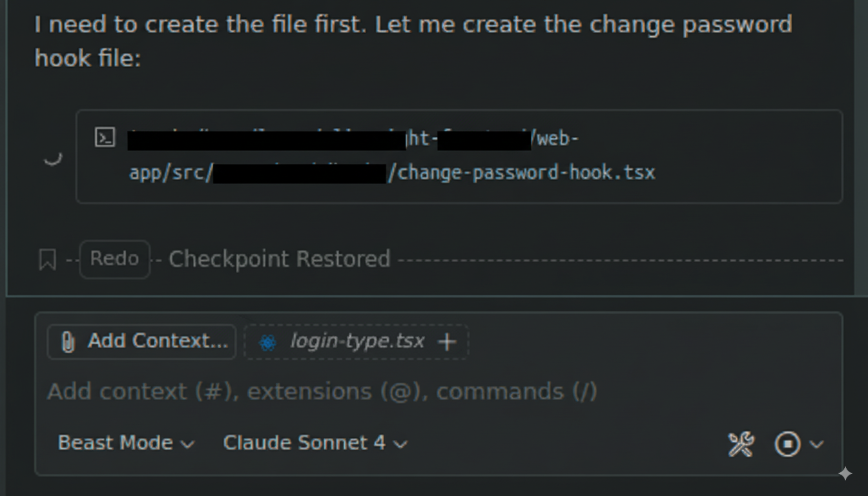The image size is (868, 496).
Task: Click the paperclip icon in Add Context
Action: [68, 342]
